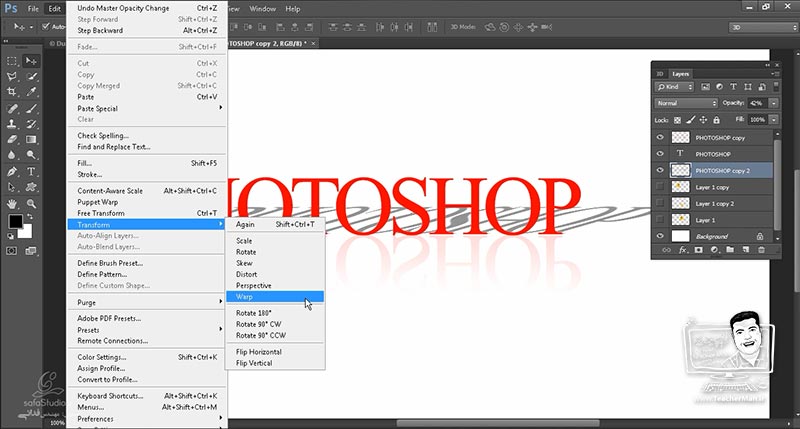Show the Layer 1 copy 2 layer
800x429 pixels.
(x=660, y=203)
